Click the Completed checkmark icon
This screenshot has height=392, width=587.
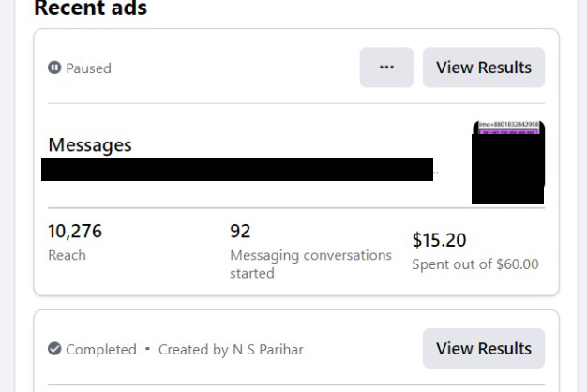(x=54, y=350)
